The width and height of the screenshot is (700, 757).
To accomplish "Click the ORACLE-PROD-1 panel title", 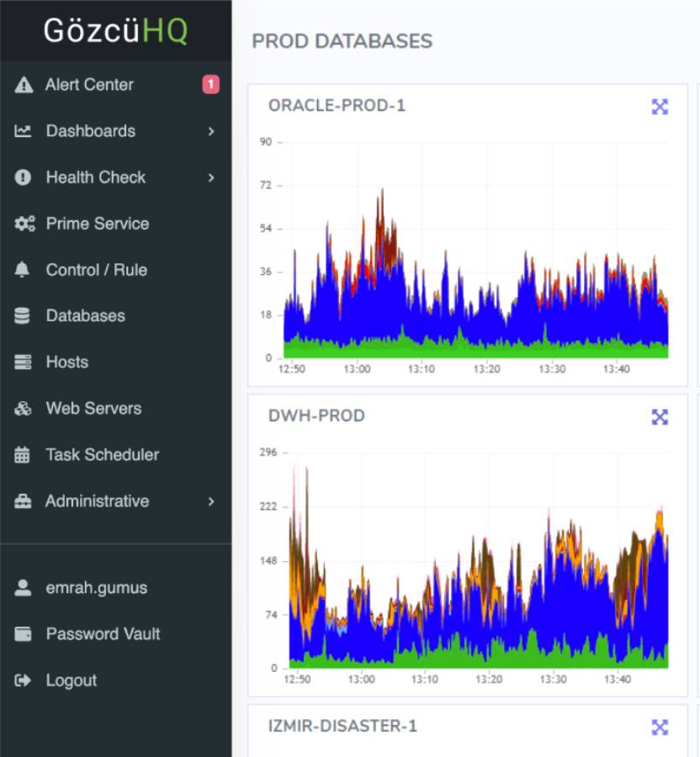I will [x=337, y=105].
